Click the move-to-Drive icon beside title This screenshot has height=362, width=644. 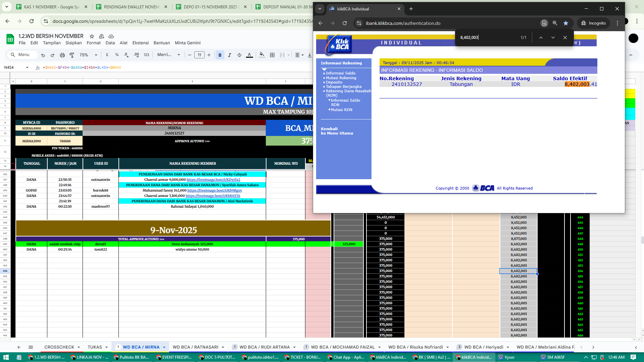(101, 36)
